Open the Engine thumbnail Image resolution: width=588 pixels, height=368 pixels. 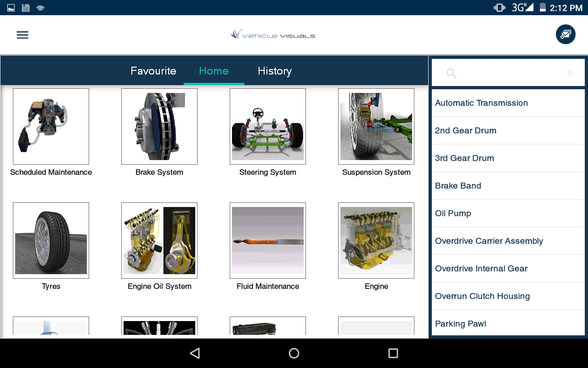(x=376, y=241)
